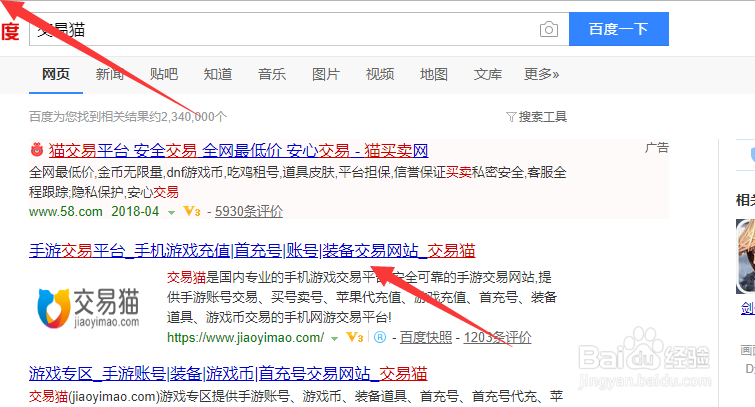The height and width of the screenshot is (407, 755).
Task: Click the V3 badge on the 58.com result
Action: 192,211
